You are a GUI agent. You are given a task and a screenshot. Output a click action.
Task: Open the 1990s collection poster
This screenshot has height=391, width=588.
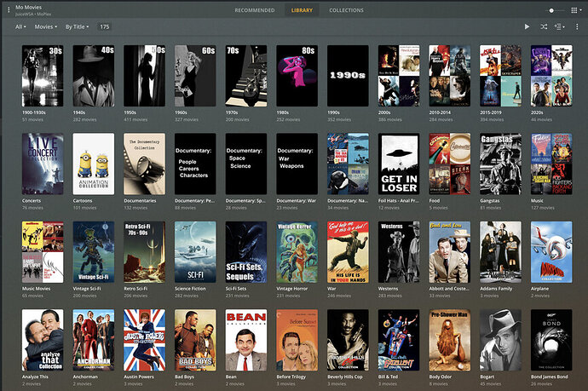click(348, 76)
